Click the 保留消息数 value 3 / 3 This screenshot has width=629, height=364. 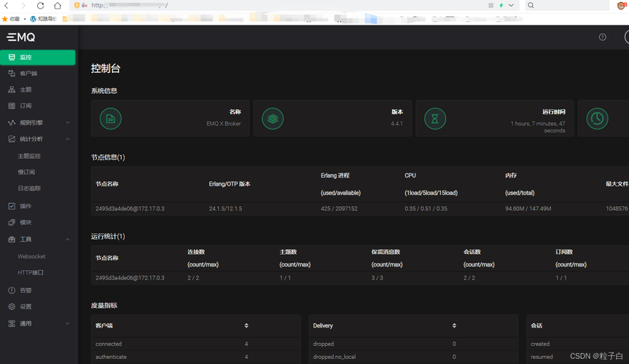point(377,278)
